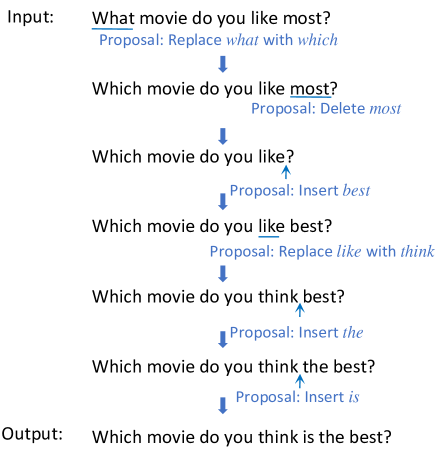Image resolution: width=436 pixels, height=453 pixels.
Task: Click the small up arrow under 'think the best?'
Action: [300, 381]
